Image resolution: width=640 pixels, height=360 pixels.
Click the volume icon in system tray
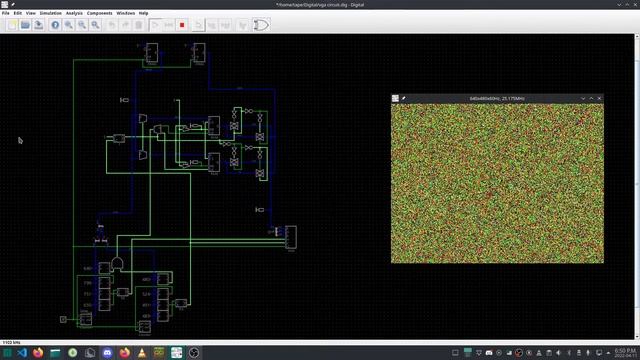pyautogui.click(x=559, y=353)
